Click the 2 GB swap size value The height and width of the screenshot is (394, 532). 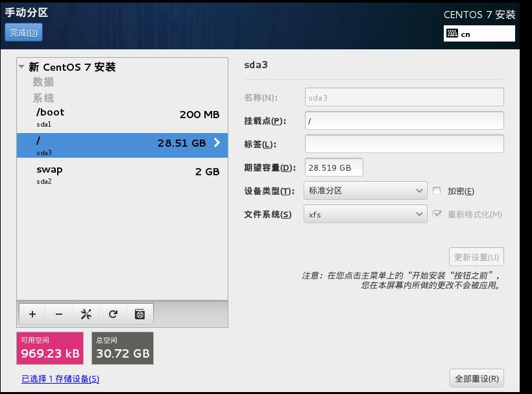[x=208, y=172]
